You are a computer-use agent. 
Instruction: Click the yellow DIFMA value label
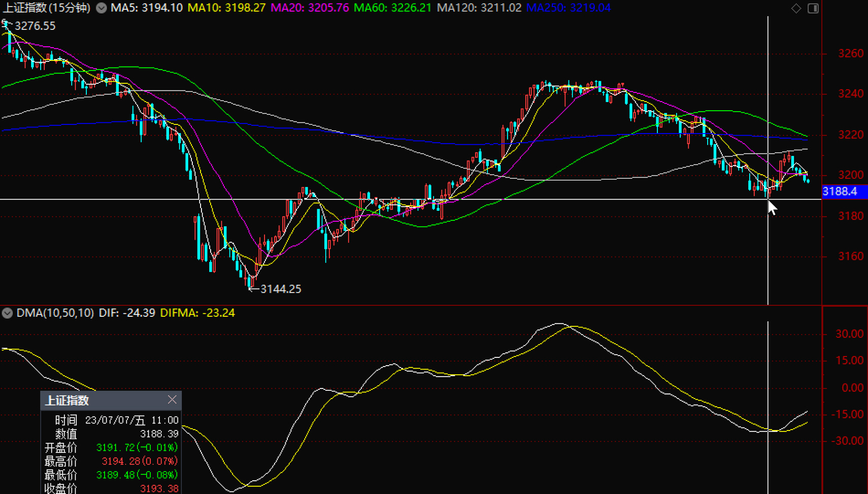[197, 313]
